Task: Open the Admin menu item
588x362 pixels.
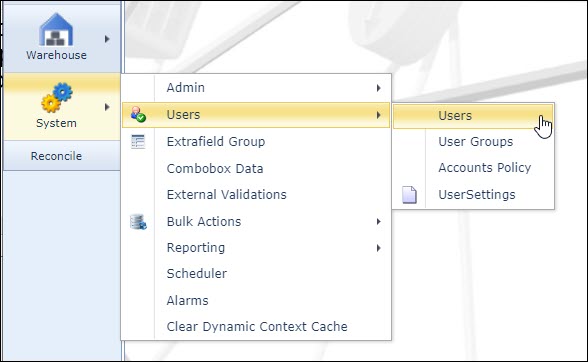Action: click(256, 88)
